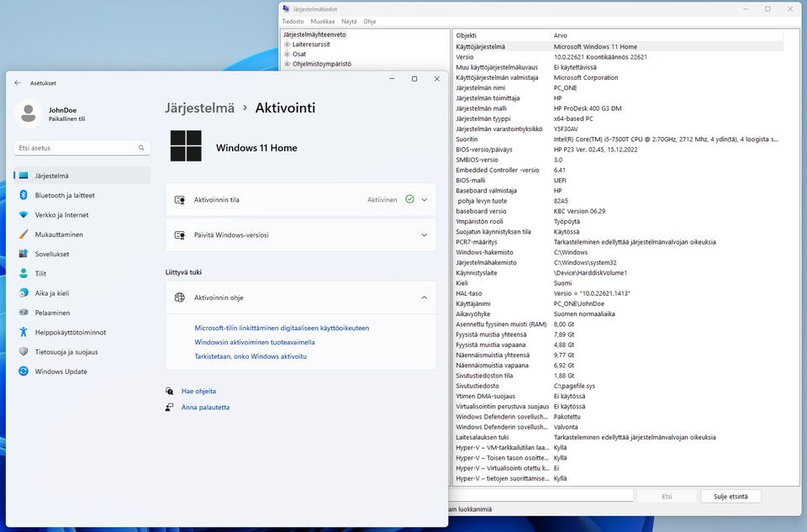Open Bluetooth ja laitteet settings
Screen dimensions: 807x532
coord(82,195)
